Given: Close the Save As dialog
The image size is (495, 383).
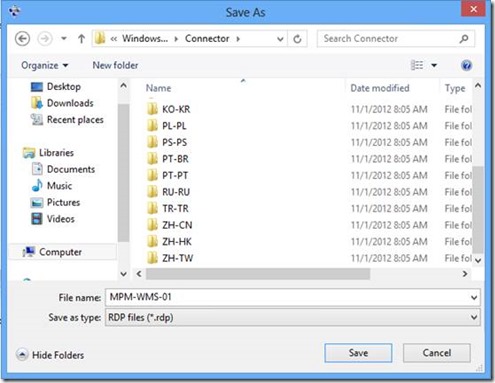Looking at the screenshot, I should click(473, 9).
